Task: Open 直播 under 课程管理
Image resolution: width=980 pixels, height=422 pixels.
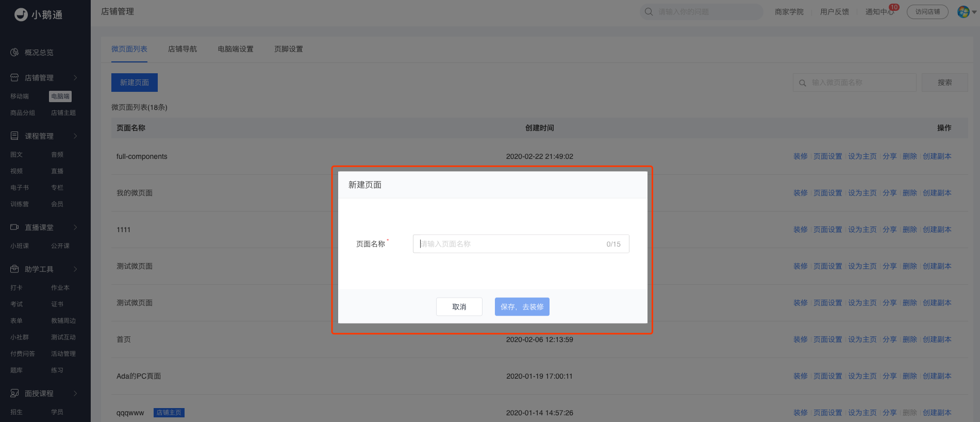Action: click(57, 171)
